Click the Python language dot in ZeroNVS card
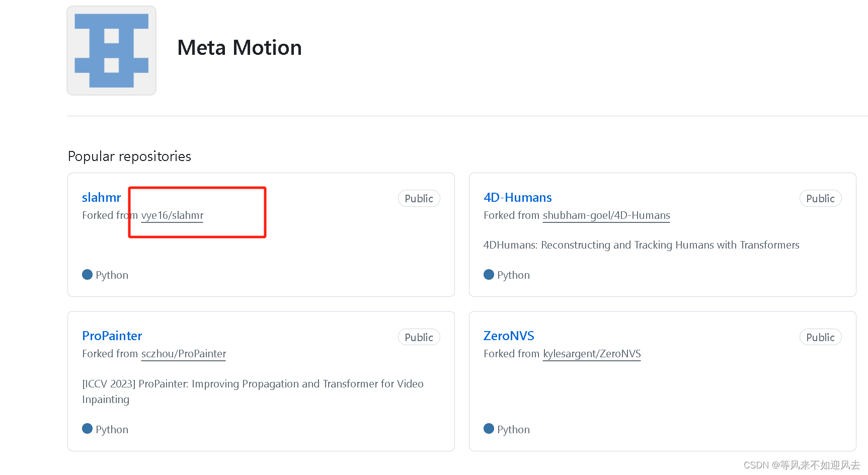This screenshot has width=868, height=475. coord(489,429)
